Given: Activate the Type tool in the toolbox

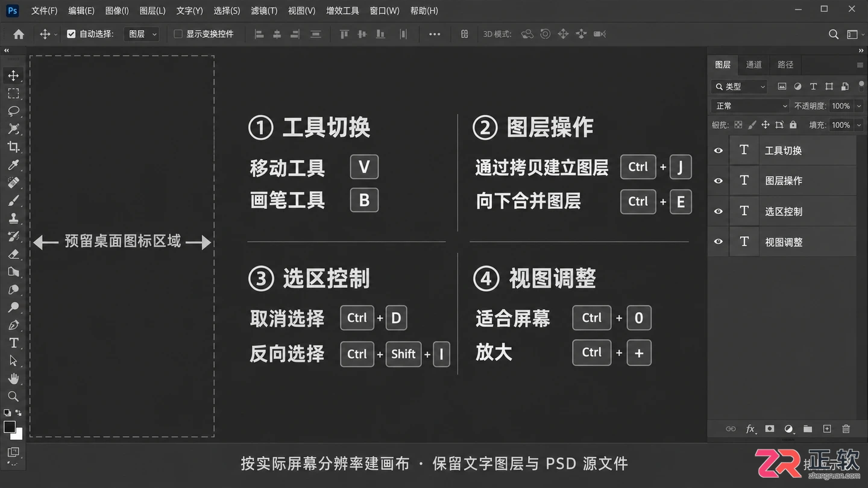Looking at the screenshot, I should point(13,343).
